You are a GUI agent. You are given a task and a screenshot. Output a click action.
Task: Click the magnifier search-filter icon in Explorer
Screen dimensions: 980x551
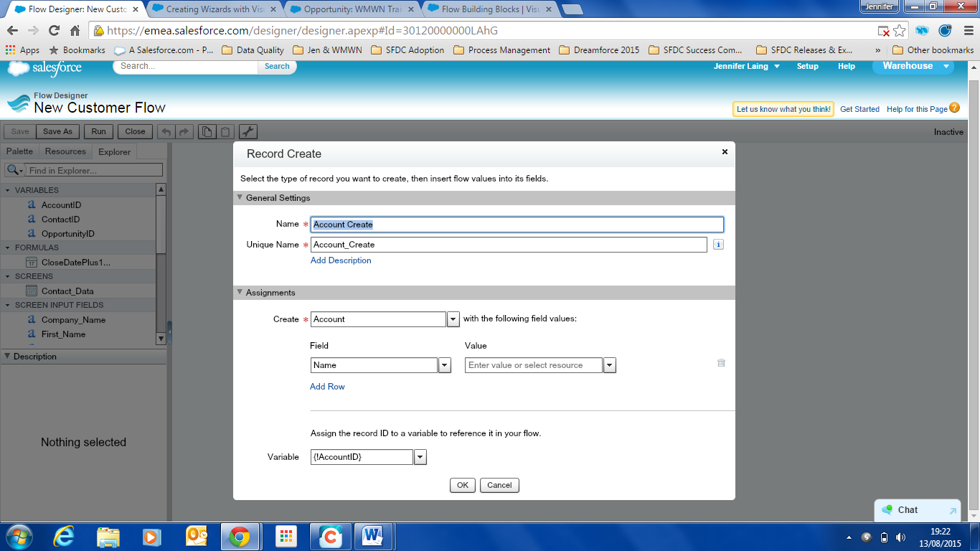click(x=13, y=170)
